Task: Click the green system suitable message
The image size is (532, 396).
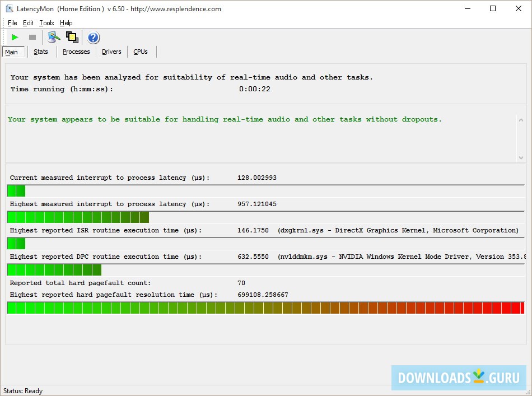Action: [x=225, y=119]
